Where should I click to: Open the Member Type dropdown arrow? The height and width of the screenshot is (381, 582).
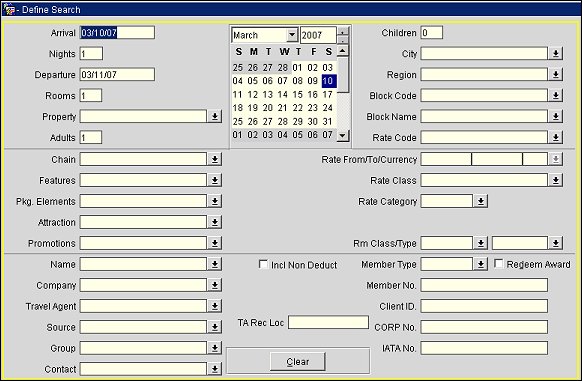(x=480, y=264)
